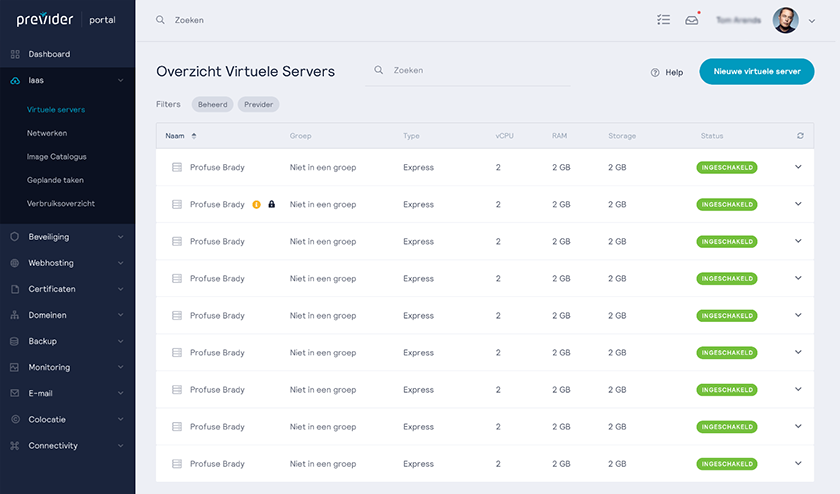Screen dimensions: 840x494
Task: Click the lock icon beside Profuse Brady
Action: point(272,204)
